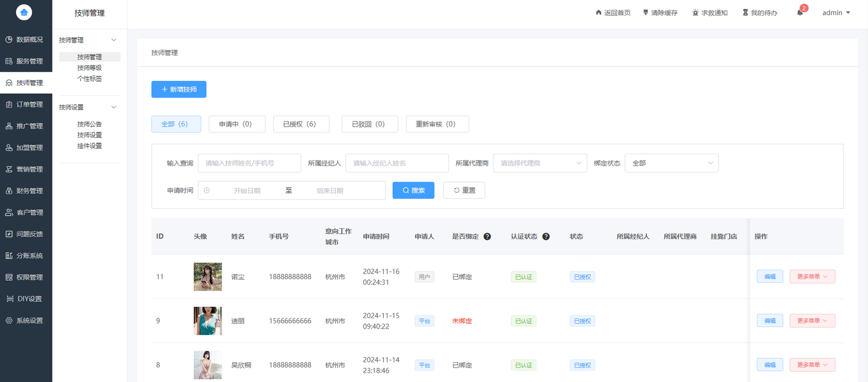868x382 pixels.
Task: Select 技师公告 submenu item
Action: tap(90, 125)
